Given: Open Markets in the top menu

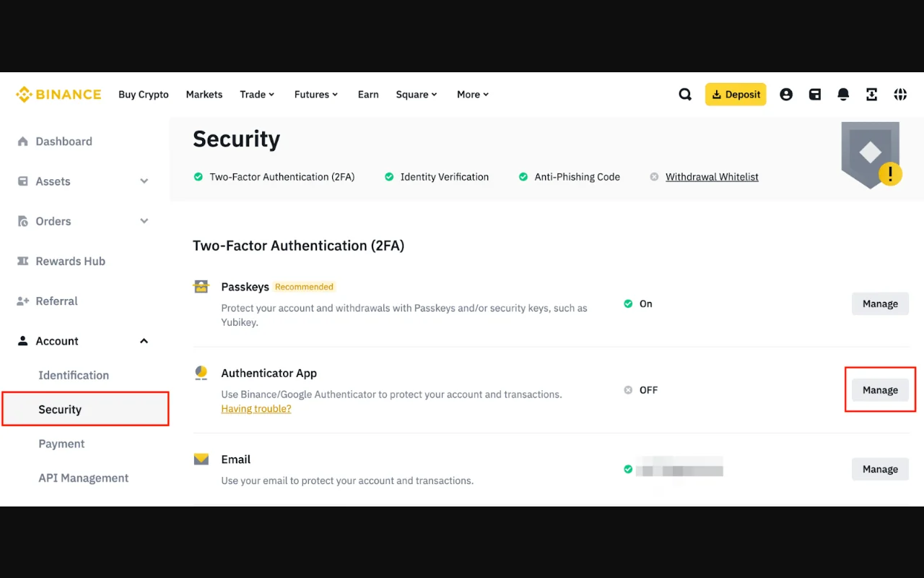Looking at the screenshot, I should coord(204,95).
